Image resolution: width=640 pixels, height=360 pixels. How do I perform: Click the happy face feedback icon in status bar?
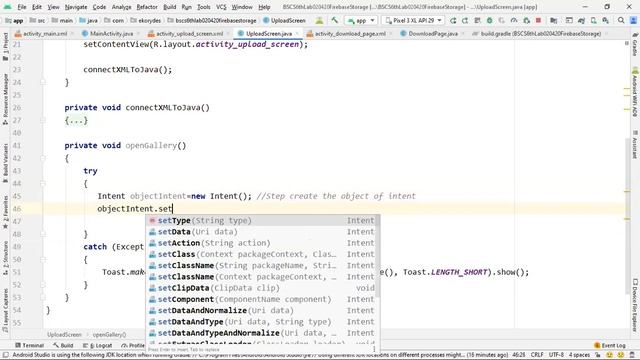tap(610, 355)
